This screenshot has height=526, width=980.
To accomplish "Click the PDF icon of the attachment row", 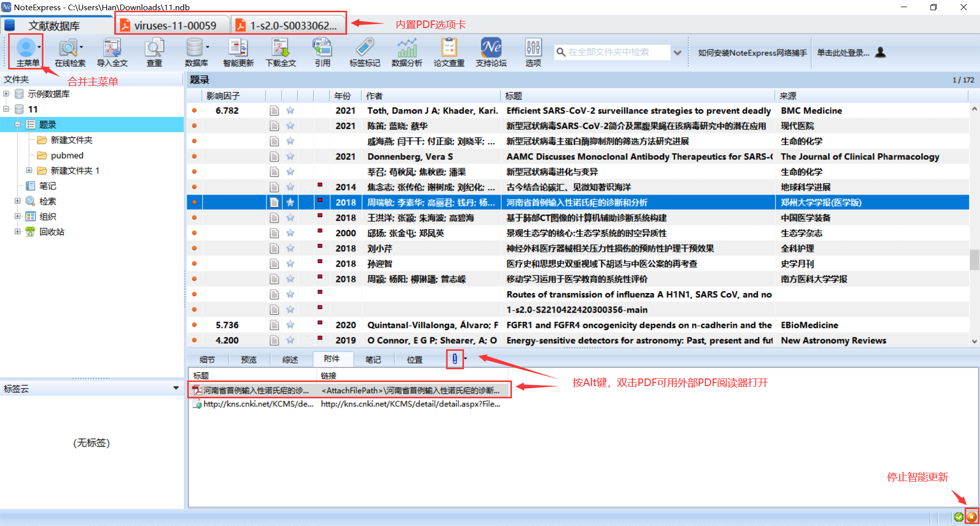I will 197,390.
